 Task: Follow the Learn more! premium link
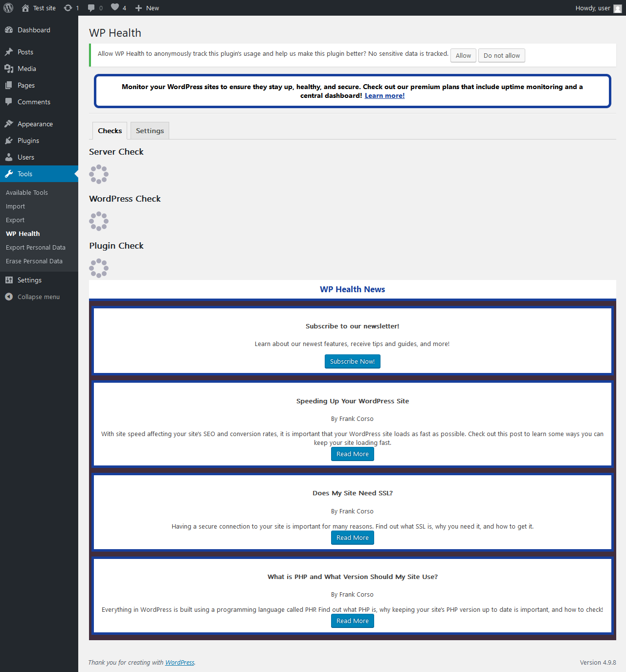384,95
